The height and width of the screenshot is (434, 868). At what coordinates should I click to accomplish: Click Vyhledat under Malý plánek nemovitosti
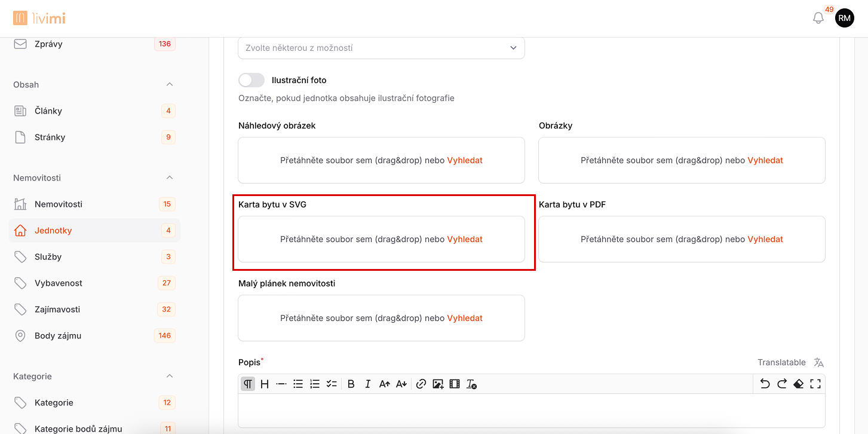point(465,318)
